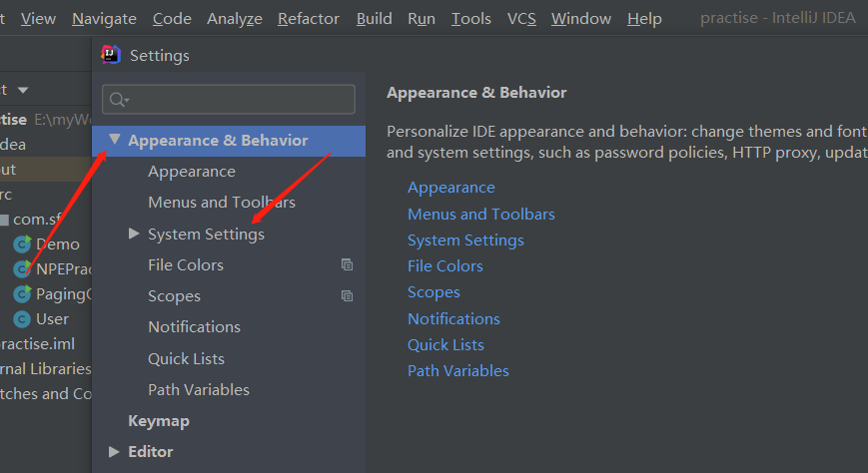Open the Help menu

coord(644,19)
